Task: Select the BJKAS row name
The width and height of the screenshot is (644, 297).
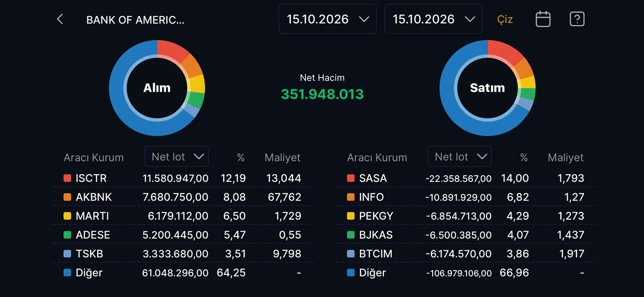Action: click(x=376, y=235)
